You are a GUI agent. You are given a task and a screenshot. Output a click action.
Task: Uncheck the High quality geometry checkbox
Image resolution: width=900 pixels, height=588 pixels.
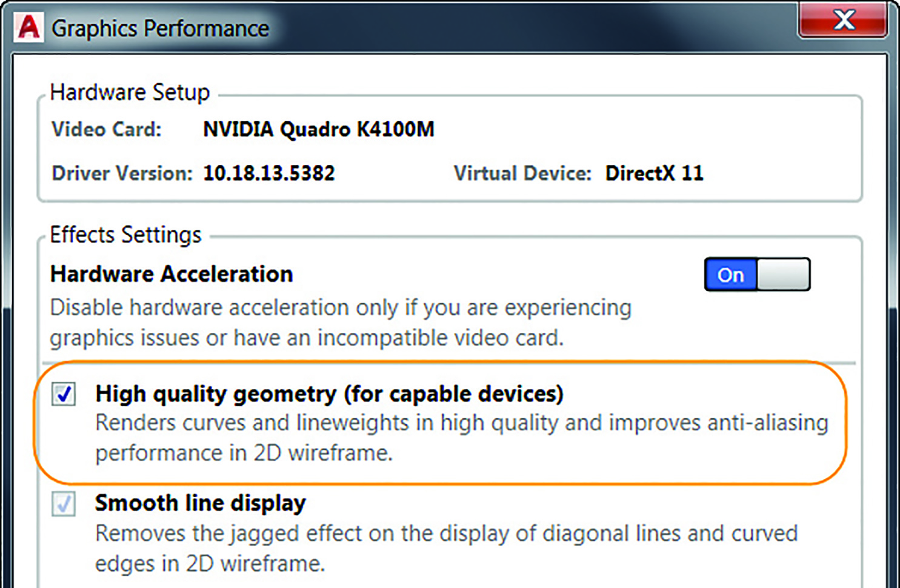click(64, 394)
